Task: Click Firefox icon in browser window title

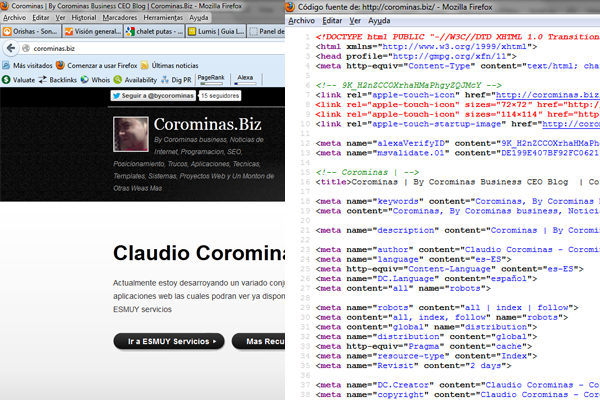Action: pos(5,6)
